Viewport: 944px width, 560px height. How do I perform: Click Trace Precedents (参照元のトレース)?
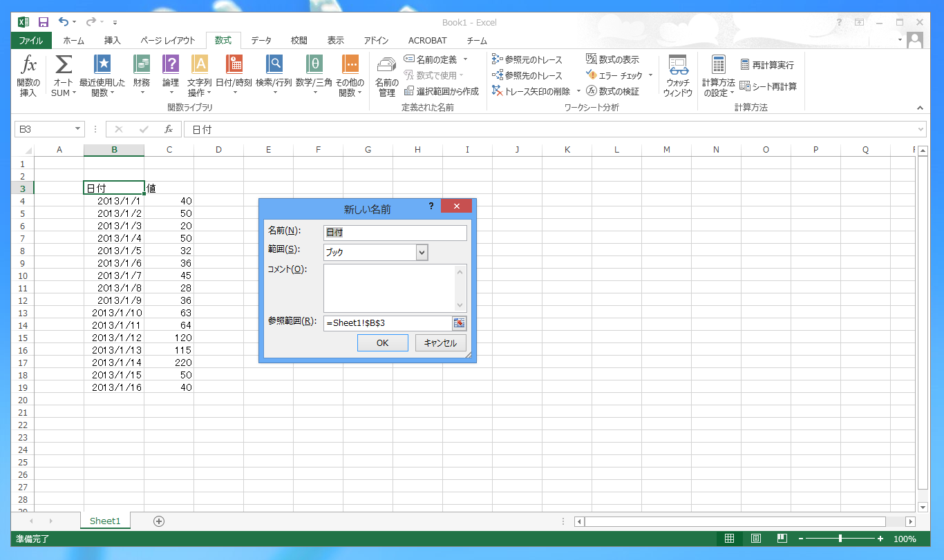[x=527, y=59]
